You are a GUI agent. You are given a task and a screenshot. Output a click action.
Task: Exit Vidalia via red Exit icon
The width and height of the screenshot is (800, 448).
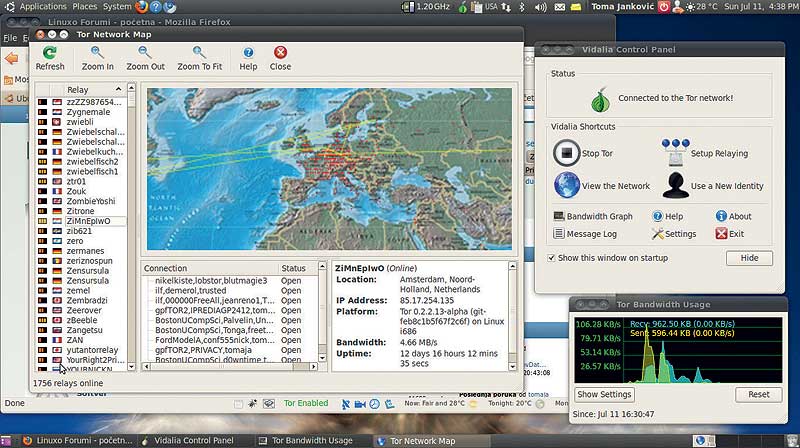click(x=721, y=234)
